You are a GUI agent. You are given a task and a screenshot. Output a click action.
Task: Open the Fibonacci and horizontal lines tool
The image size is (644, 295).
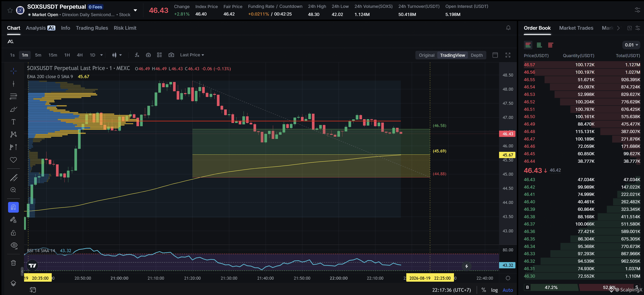pyautogui.click(x=14, y=97)
